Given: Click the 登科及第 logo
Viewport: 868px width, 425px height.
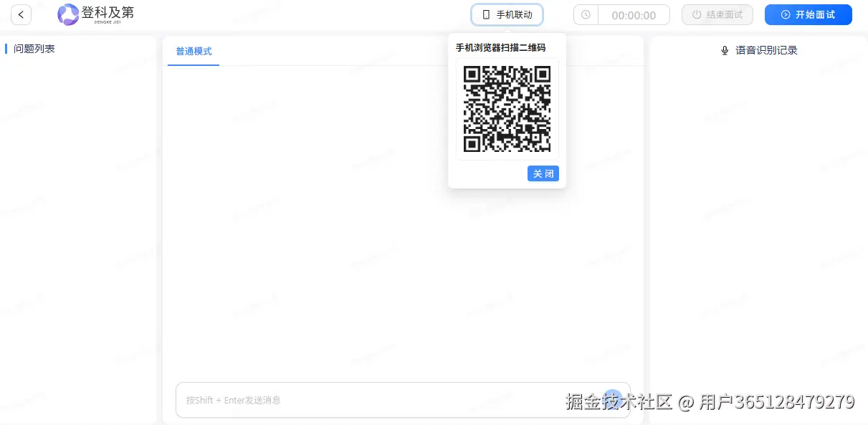Looking at the screenshot, I should click(x=95, y=14).
